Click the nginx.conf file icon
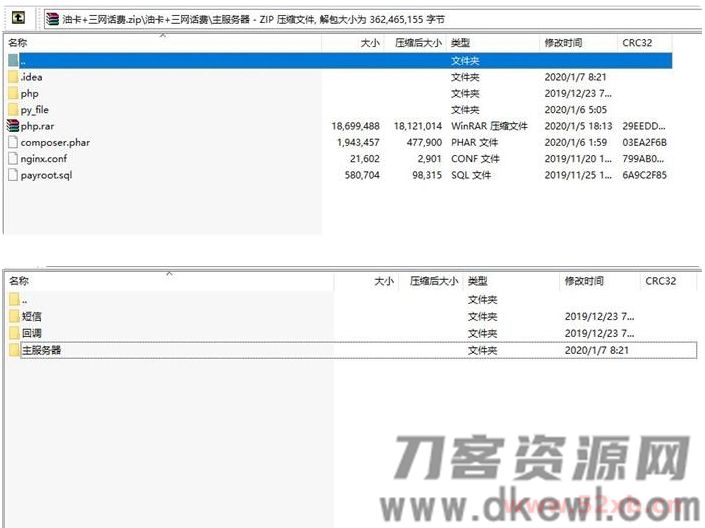Viewport: 705px width, 528px height. coord(13,158)
